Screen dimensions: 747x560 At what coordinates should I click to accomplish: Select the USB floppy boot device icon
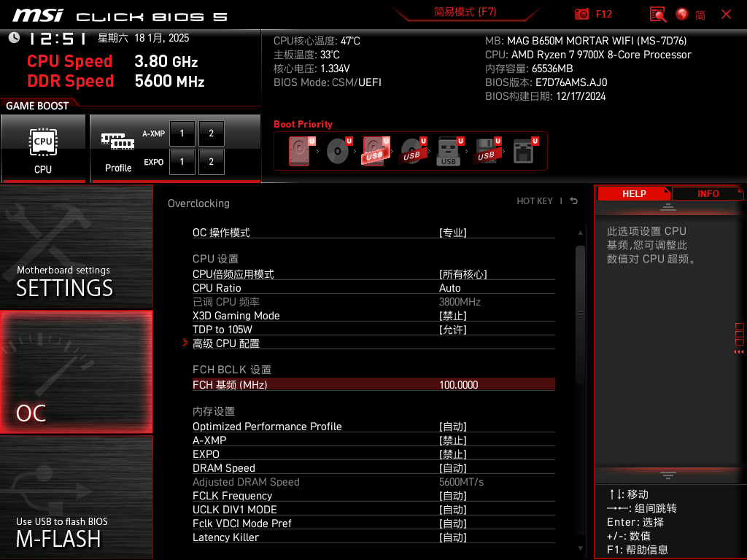[487, 151]
